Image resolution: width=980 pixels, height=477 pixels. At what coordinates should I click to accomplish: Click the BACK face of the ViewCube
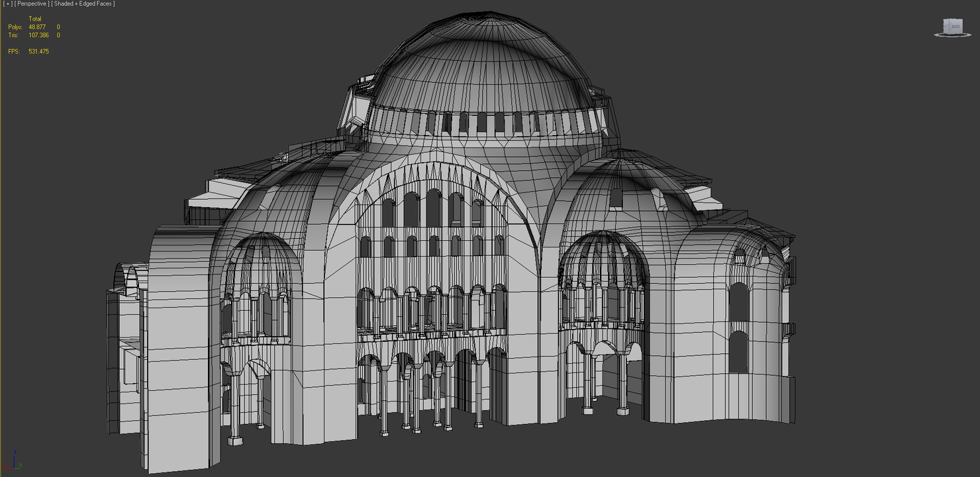[956, 26]
